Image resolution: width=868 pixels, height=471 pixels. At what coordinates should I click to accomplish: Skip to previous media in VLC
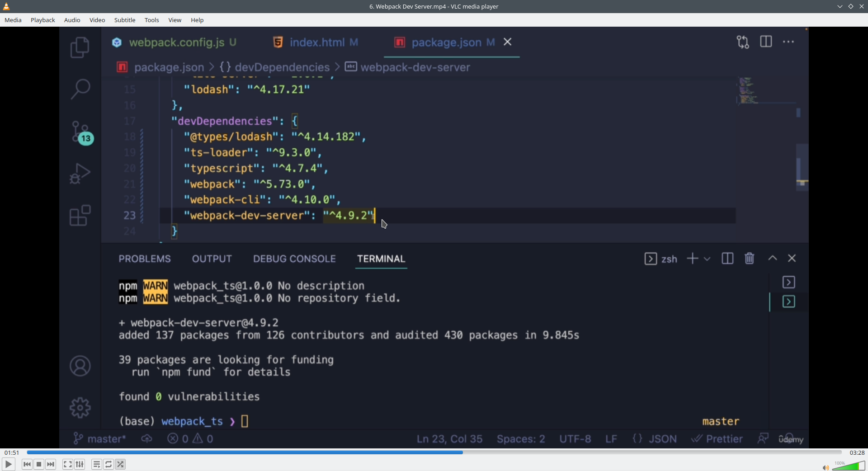tap(27, 464)
